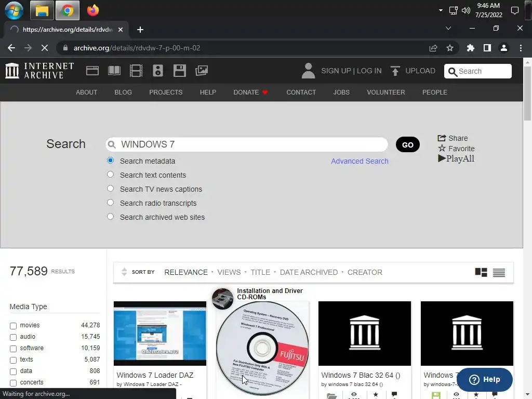Check the concerts media type filter

pos(13,383)
